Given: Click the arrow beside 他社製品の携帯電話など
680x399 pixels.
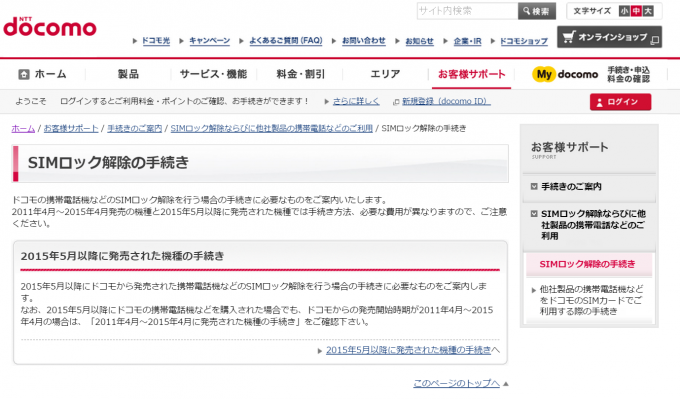Looking at the screenshot, I should pyautogui.click(x=534, y=290).
